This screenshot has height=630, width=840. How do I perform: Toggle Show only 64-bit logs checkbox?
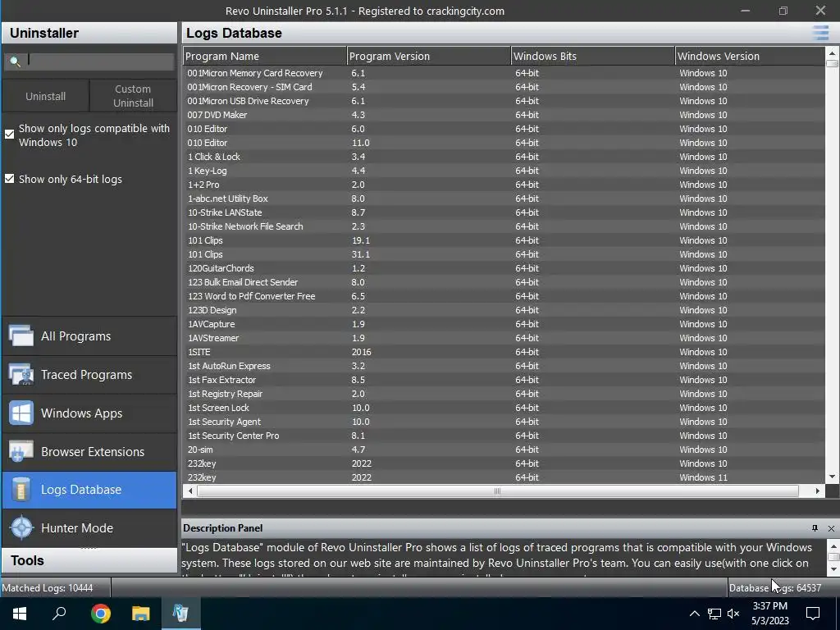[10, 178]
